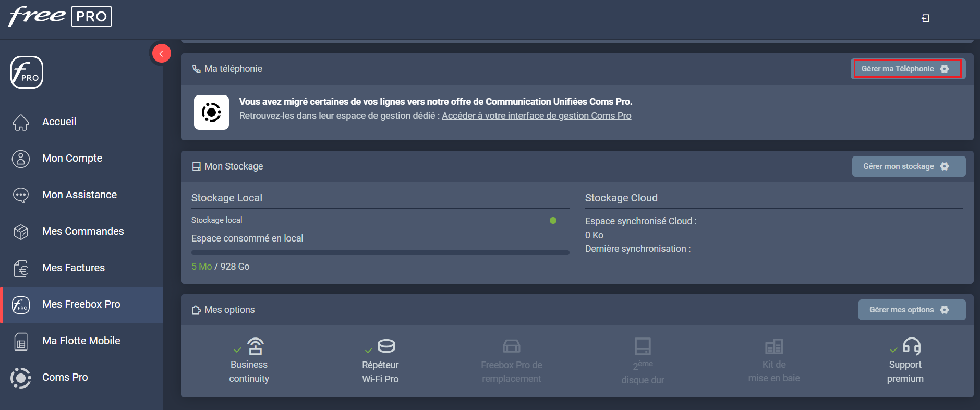This screenshot has width=980, height=410.
Task: Click the storage icon beside Mon Stockage
Action: pos(196,166)
